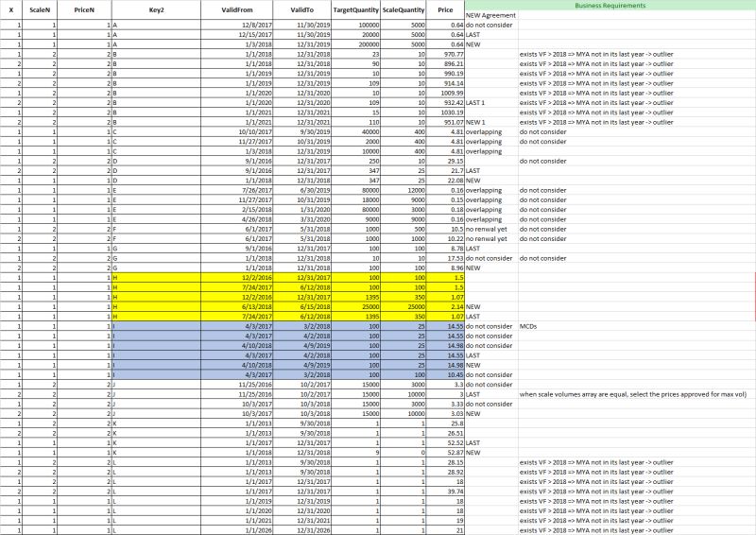Select the ScaleQuantity cell 12000
756x535 pixels.
[x=404, y=190]
